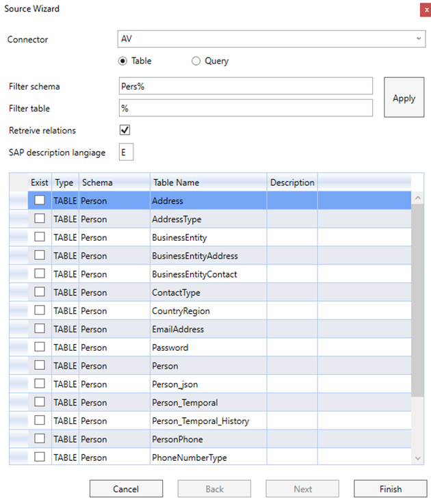This screenshot has width=431, height=504.
Task: Tick the Exist checkbox for Person_json
Action: coord(40,383)
